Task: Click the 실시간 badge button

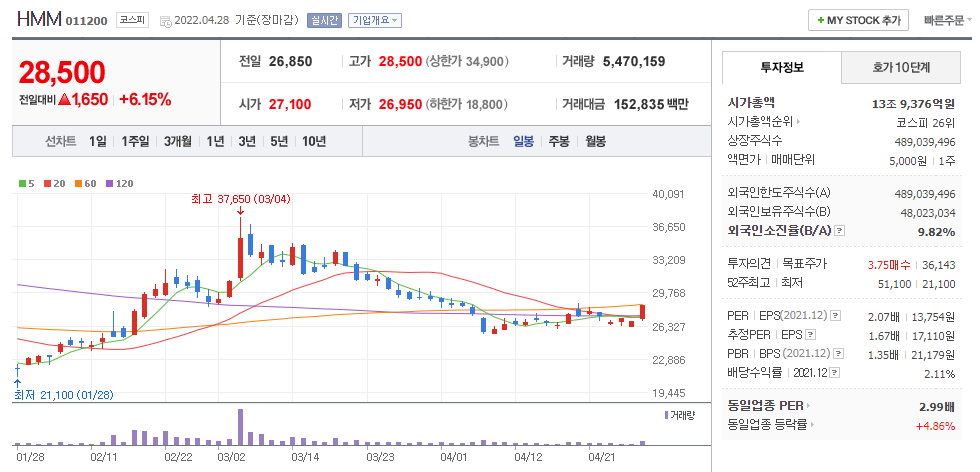Action: click(324, 20)
